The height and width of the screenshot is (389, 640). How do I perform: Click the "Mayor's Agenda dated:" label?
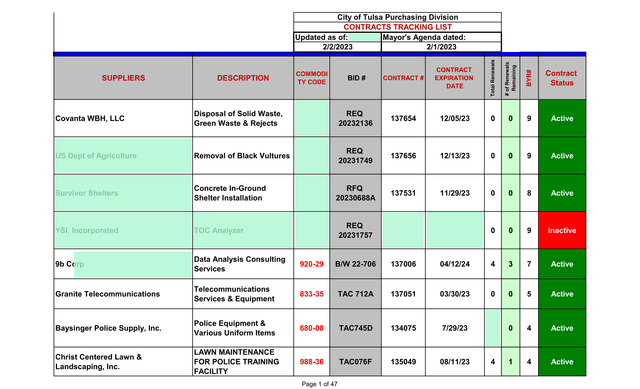point(424,37)
